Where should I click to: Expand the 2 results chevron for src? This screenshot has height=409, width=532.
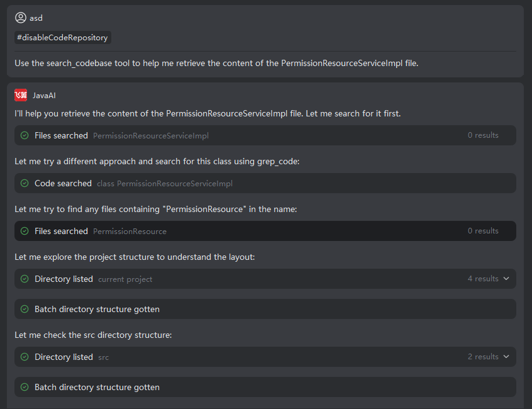click(506, 357)
